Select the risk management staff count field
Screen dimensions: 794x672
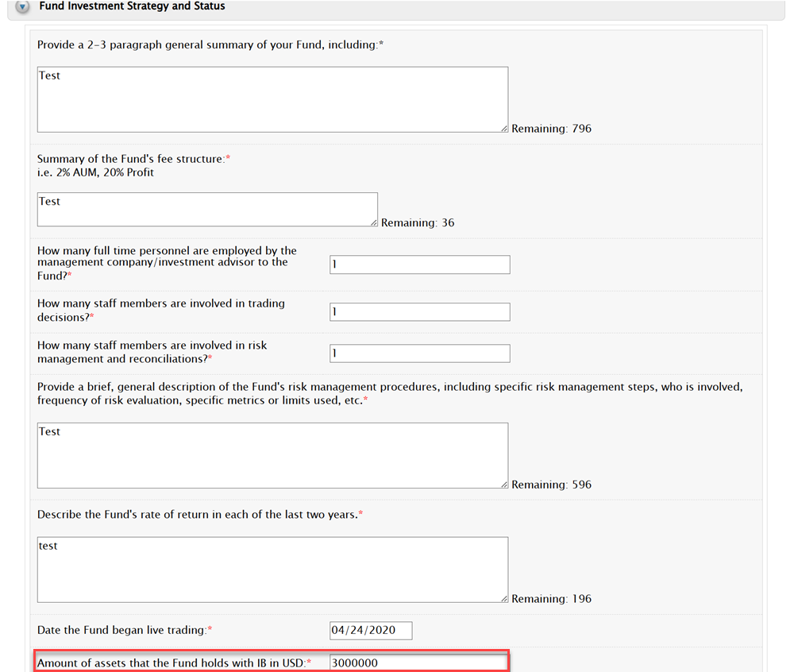point(419,353)
